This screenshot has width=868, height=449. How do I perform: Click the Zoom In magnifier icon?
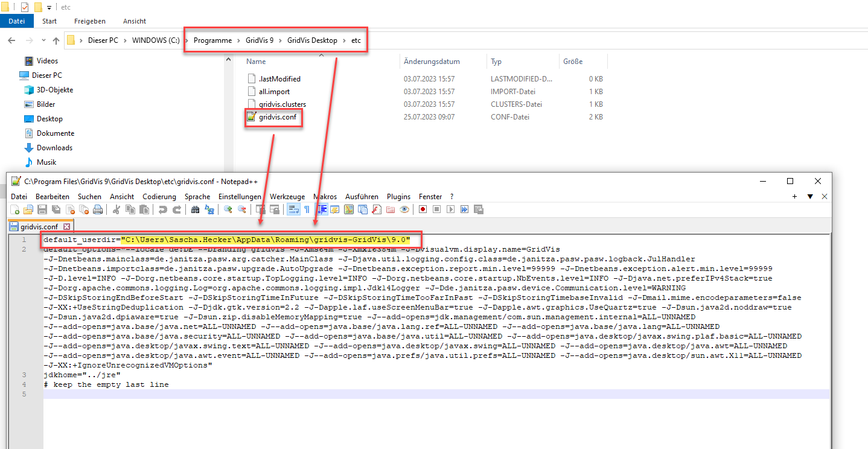point(228,209)
